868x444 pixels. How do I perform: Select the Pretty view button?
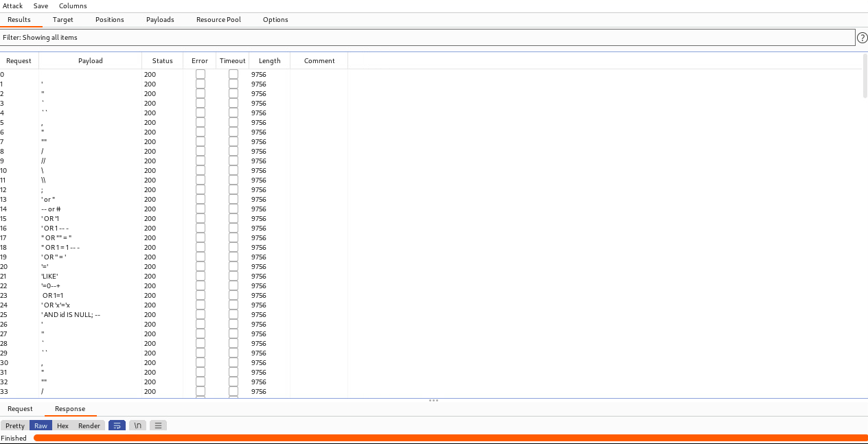click(15, 425)
